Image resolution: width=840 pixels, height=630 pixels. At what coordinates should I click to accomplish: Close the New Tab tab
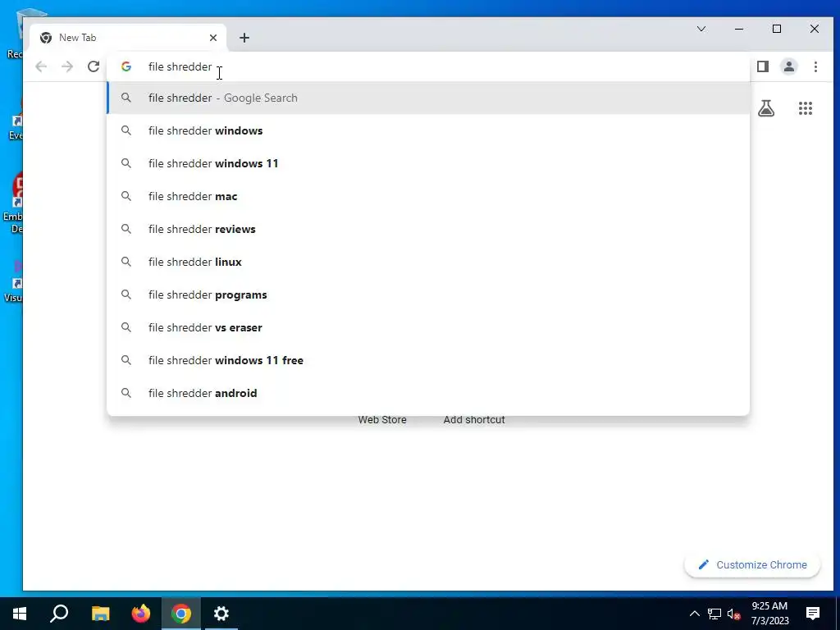coord(213,38)
